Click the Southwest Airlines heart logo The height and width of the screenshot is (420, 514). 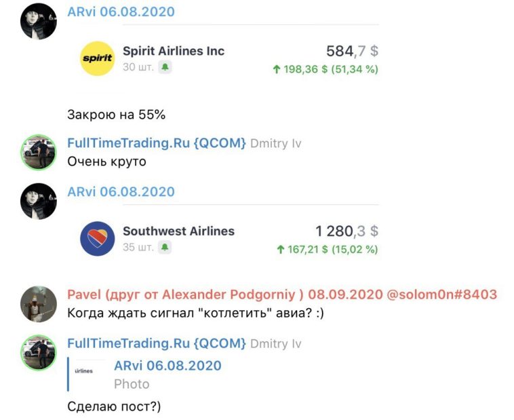[98, 239]
